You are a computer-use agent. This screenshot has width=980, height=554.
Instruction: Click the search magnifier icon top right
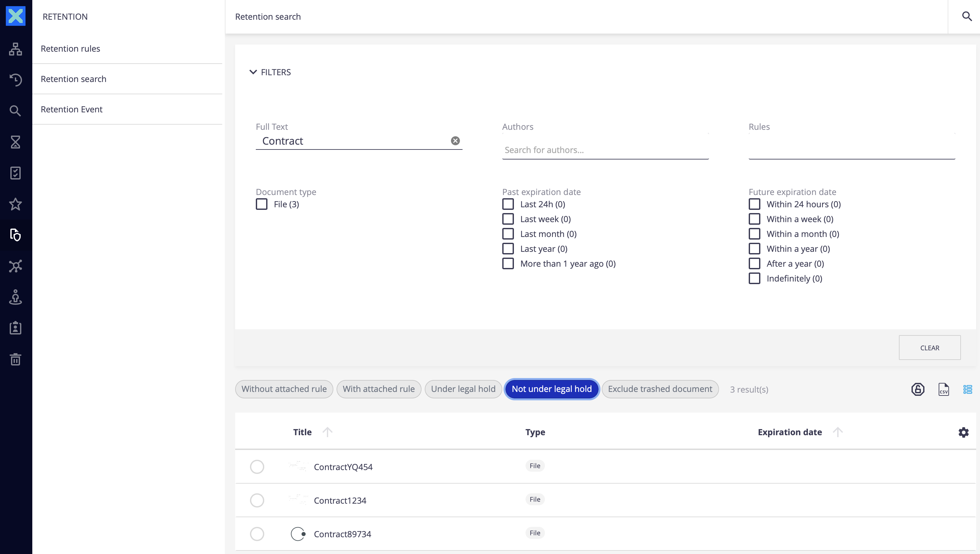pyautogui.click(x=966, y=16)
